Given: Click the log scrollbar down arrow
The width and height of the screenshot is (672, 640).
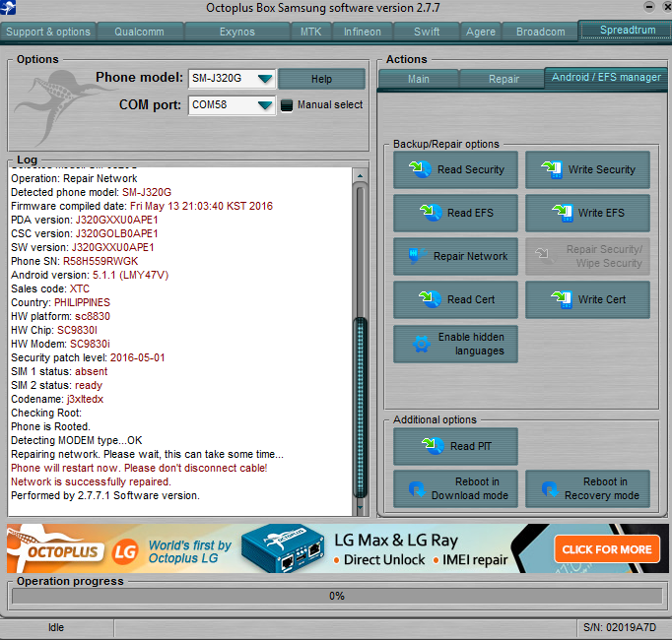Looking at the screenshot, I should 360,508.
